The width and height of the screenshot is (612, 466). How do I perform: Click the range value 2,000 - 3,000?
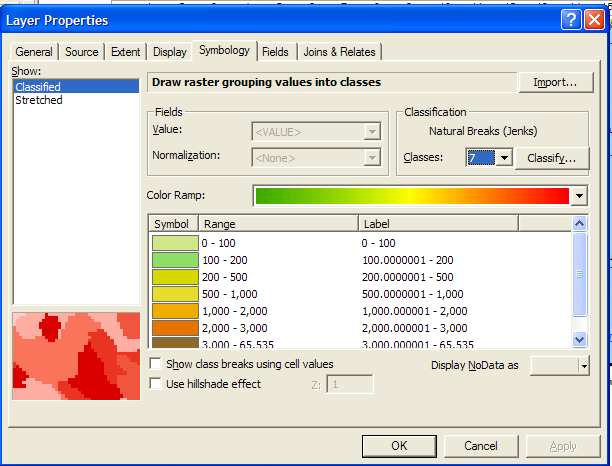[x=235, y=328]
